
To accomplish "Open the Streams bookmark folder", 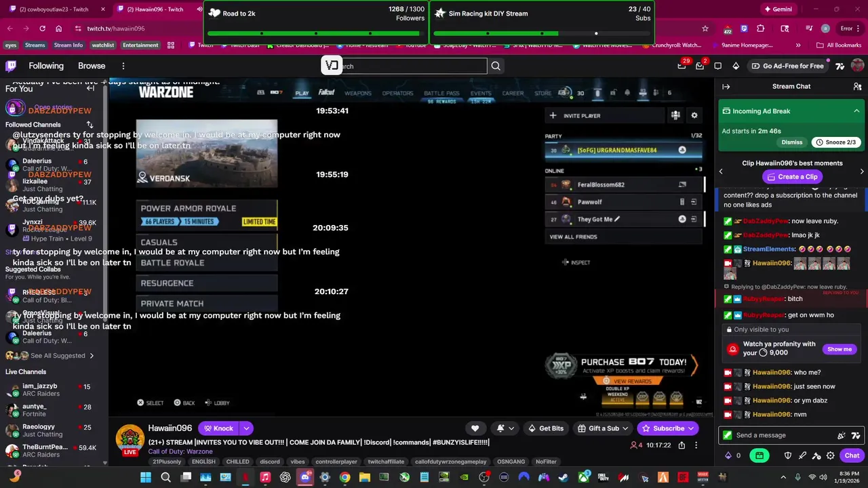I will coord(35,45).
